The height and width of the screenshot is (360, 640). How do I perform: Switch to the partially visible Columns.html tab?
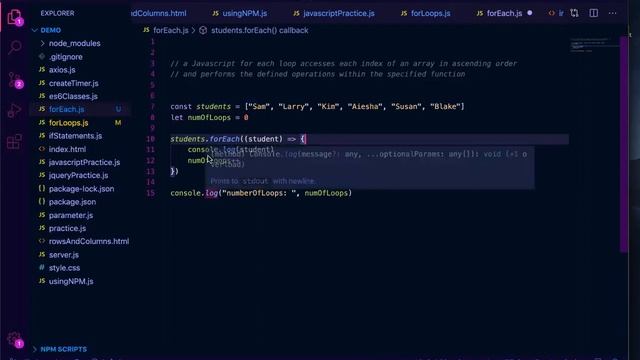pos(159,13)
